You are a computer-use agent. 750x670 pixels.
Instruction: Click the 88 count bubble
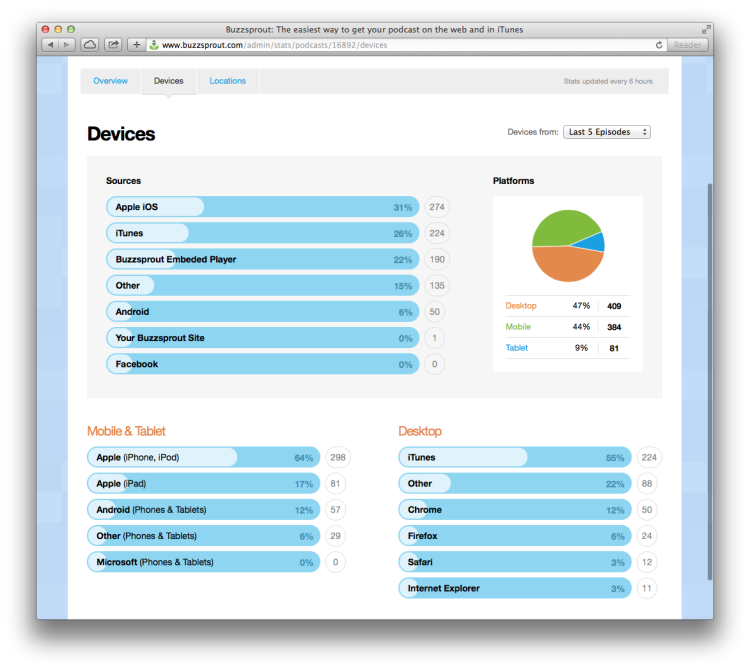tap(647, 483)
